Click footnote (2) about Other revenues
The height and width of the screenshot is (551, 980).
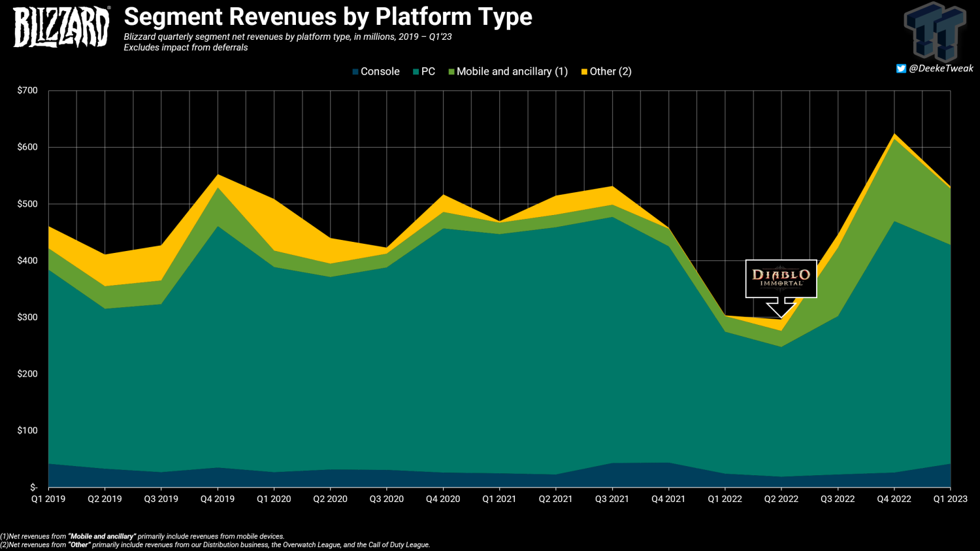(215, 544)
